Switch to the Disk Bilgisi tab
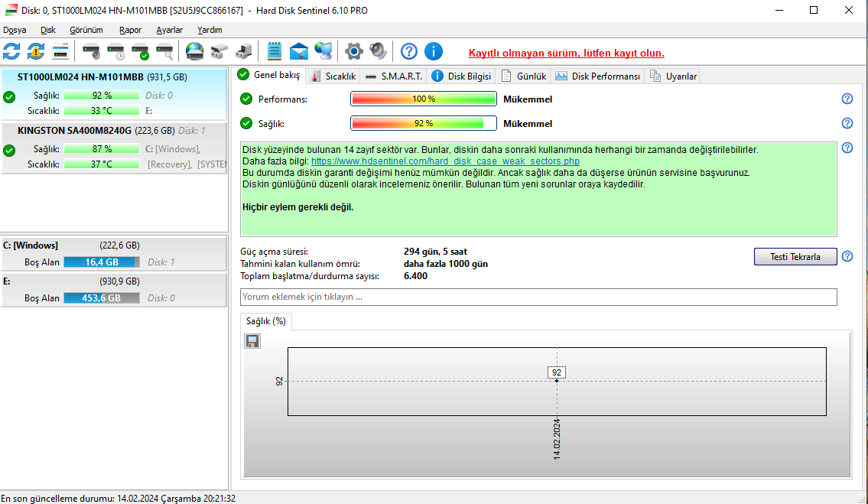 [x=462, y=76]
